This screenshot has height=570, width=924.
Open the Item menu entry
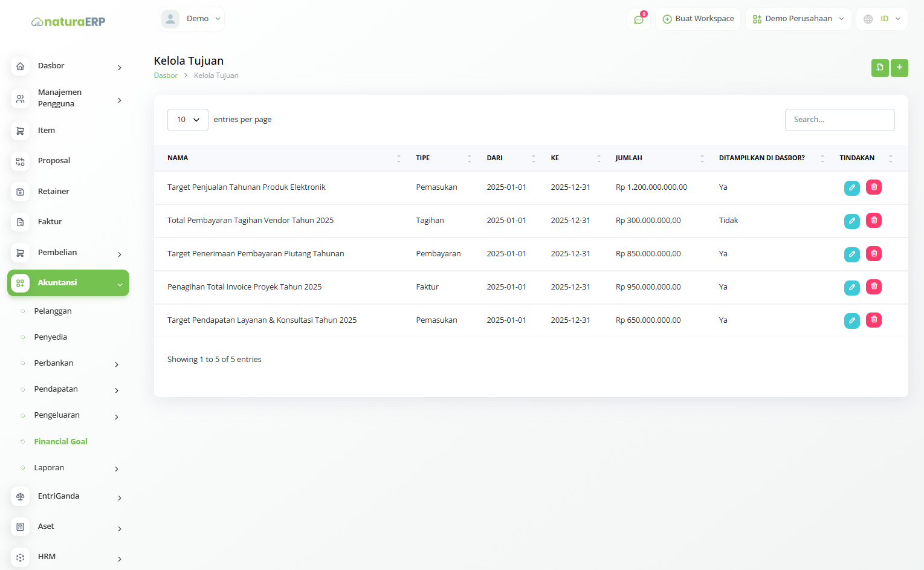click(x=47, y=131)
